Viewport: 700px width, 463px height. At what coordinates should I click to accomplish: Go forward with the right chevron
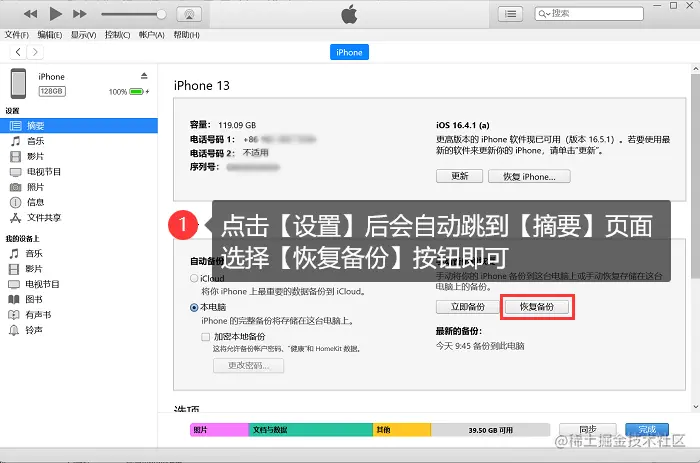(x=35, y=52)
